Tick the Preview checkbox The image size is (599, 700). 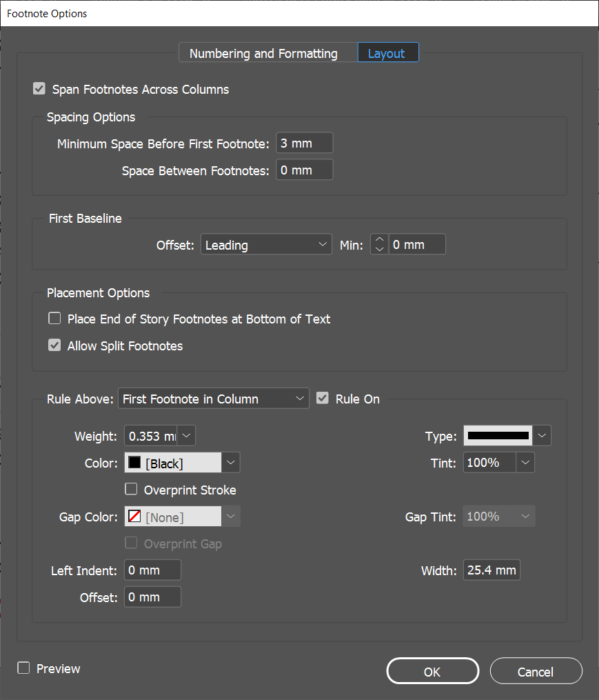(24, 668)
